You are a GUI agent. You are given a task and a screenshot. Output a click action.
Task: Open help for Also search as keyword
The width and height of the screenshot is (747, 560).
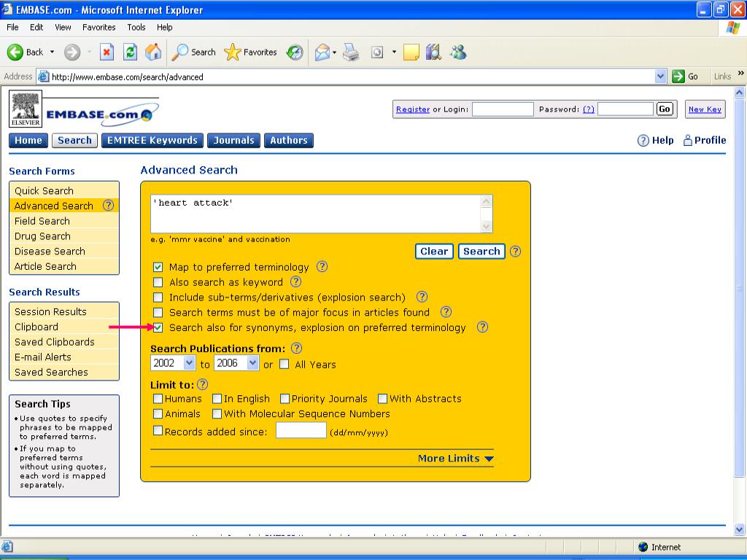[x=296, y=281]
